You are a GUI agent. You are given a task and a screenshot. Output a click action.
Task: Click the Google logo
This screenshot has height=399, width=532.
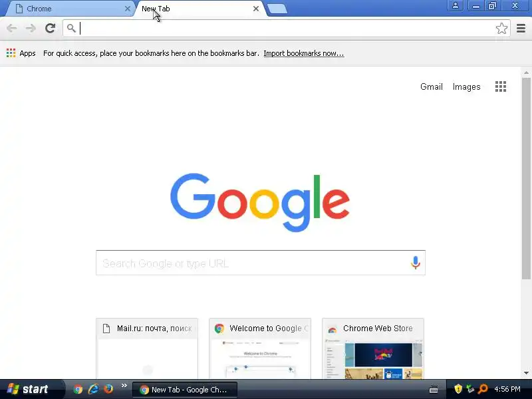coord(260,203)
